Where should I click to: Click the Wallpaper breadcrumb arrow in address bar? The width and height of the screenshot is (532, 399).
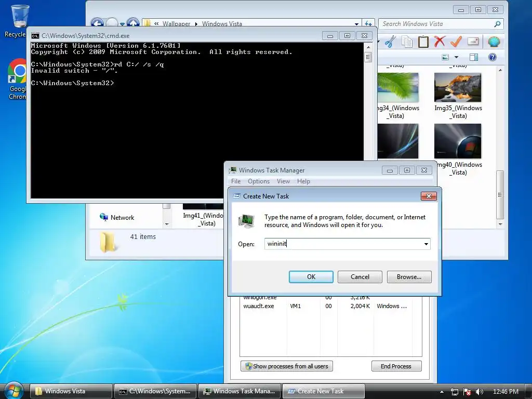tap(196, 24)
